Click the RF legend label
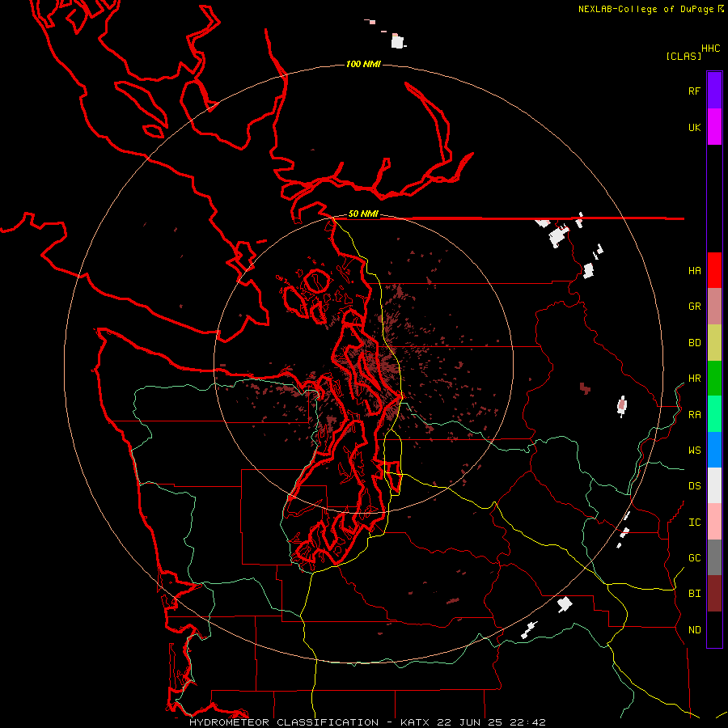 (694, 91)
